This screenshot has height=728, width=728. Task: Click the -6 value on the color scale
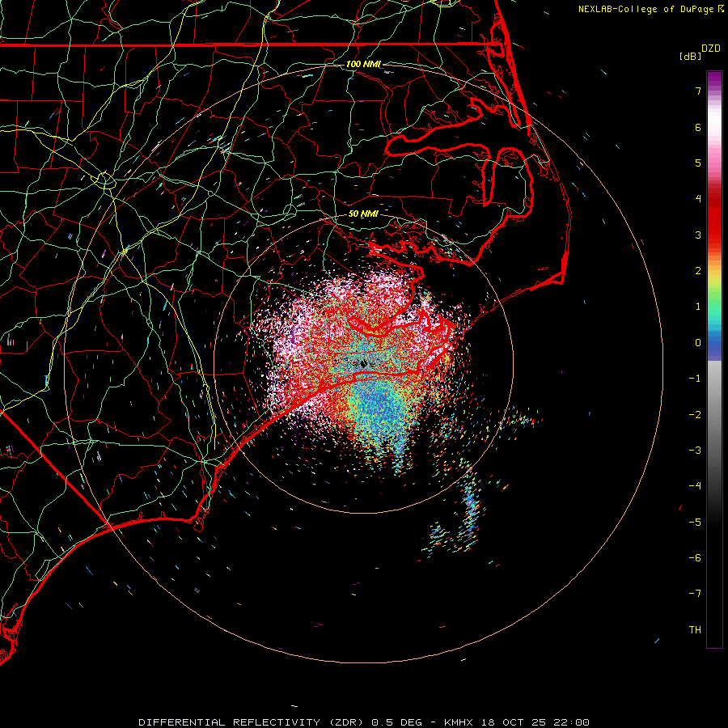coord(695,558)
